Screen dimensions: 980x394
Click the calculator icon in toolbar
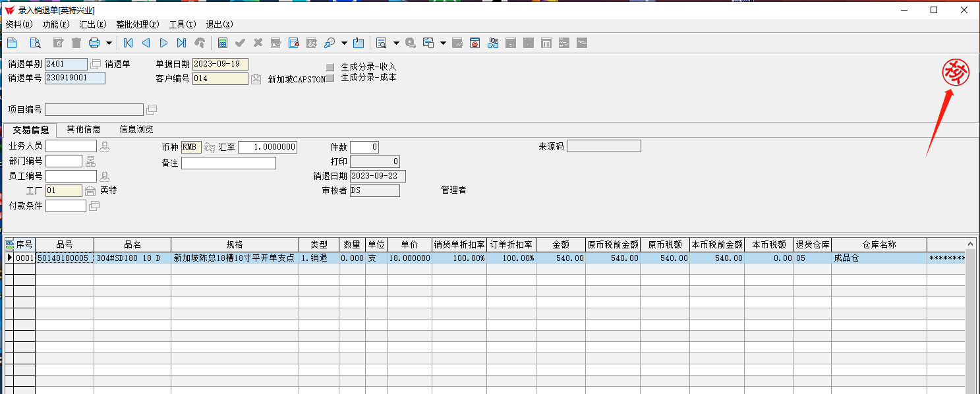[x=223, y=43]
